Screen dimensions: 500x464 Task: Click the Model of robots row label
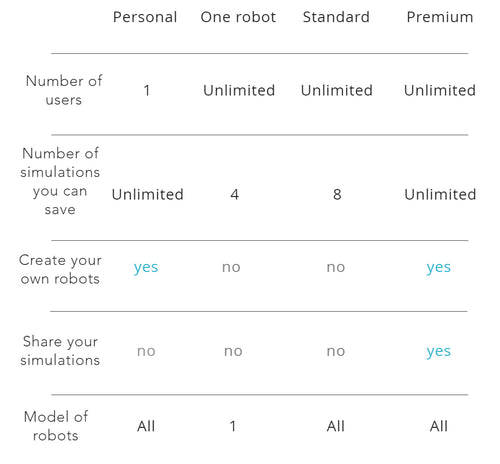pyautogui.click(x=56, y=426)
